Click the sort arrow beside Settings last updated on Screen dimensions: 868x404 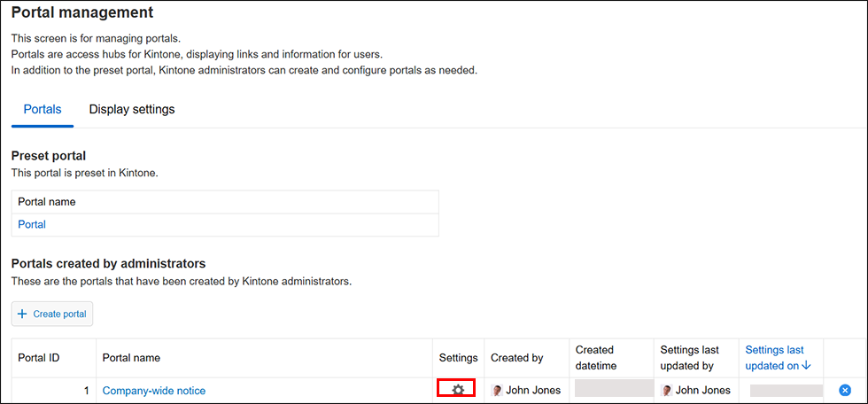click(807, 366)
